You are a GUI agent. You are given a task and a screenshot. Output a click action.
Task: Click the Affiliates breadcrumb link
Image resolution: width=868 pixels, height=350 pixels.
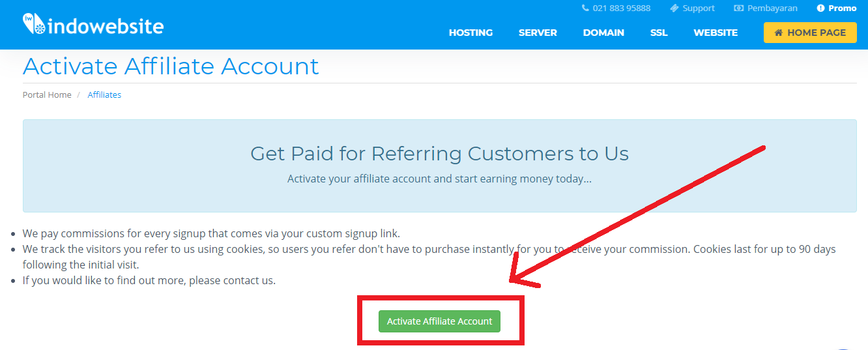[x=104, y=95]
